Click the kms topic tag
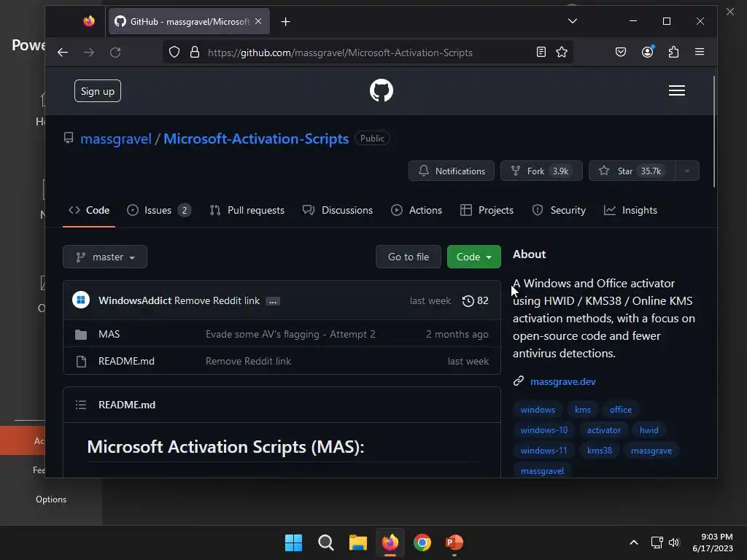Screen dimensions: 747x560 point(582,410)
